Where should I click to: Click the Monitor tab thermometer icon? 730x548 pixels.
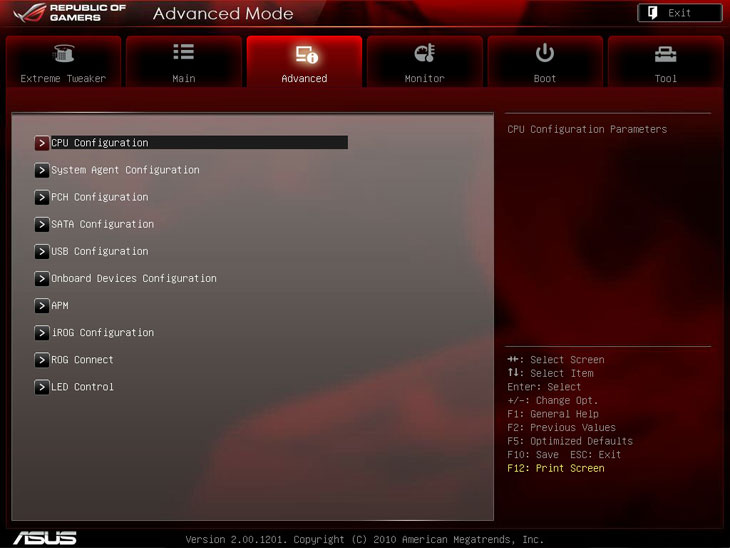(424, 54)
